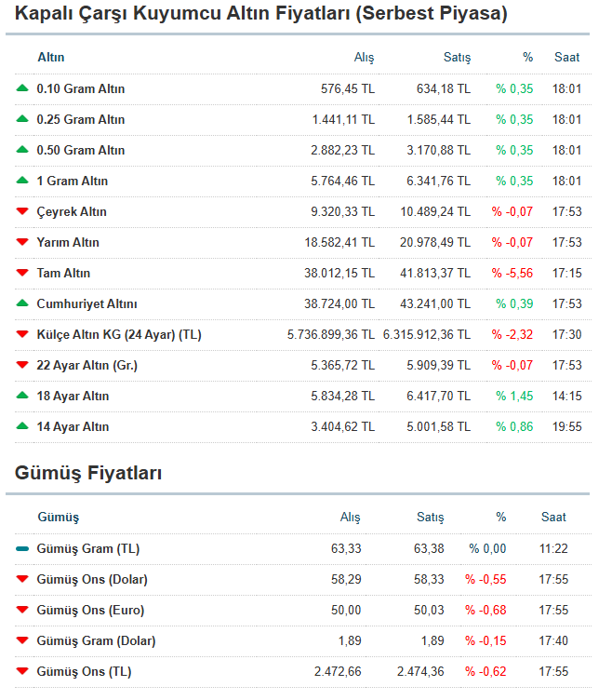The width and height of the screenshot is (612, 700).
Task: Select the Gümüş Gram (Dolar) link
Action: tap(96, 640)
